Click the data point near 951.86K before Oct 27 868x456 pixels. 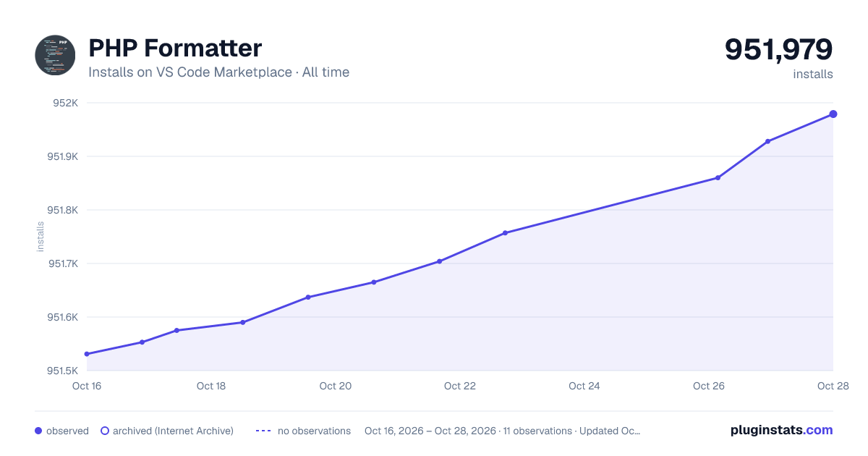(718, 177)
